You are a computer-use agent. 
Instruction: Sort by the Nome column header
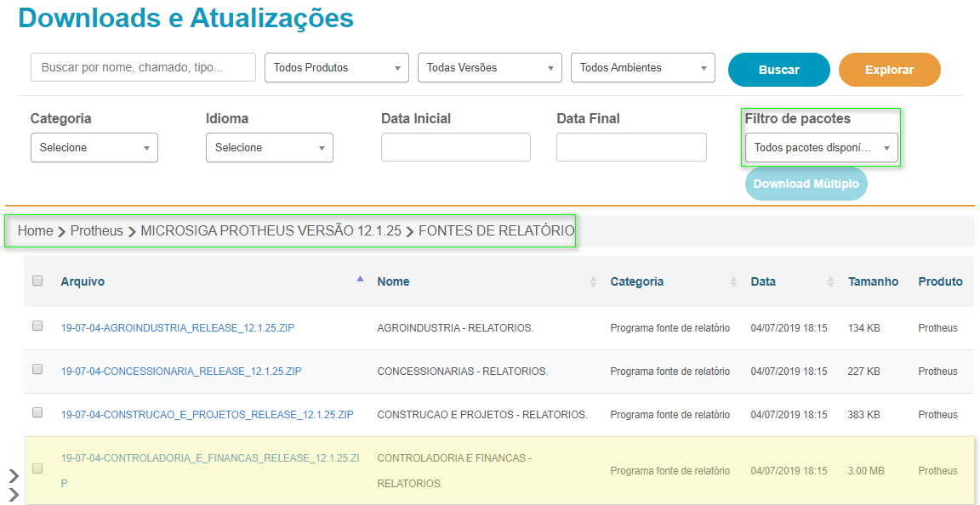point(393,282)
